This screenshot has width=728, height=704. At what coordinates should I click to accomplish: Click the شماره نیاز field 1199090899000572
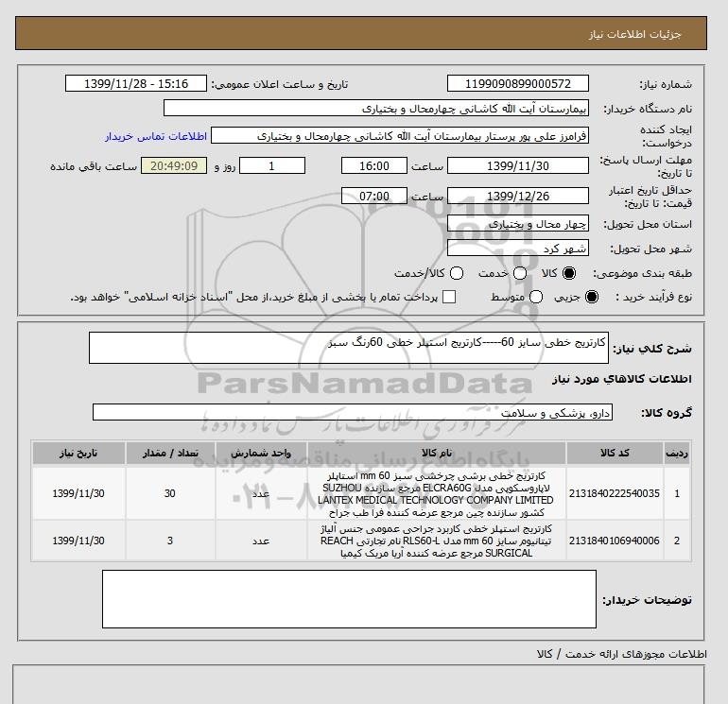[x=518, y=83]
